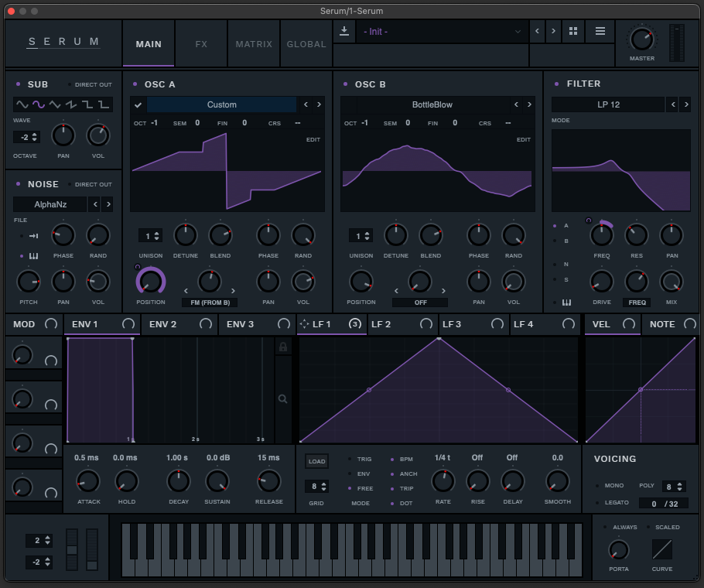Select next OSC A wavetable arrow
The width and height of the screenshot is (704, 588).
(319, 104)
